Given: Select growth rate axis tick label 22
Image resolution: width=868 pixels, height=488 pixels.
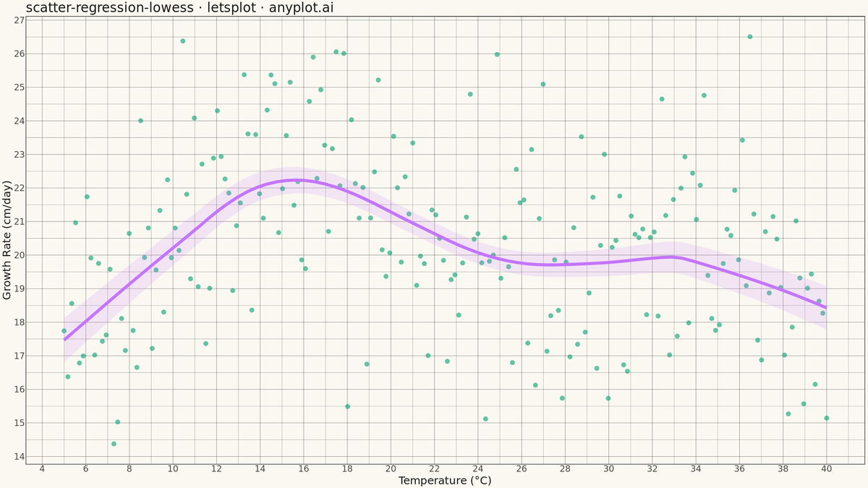Looking at the screenshot, I should 20,188.
